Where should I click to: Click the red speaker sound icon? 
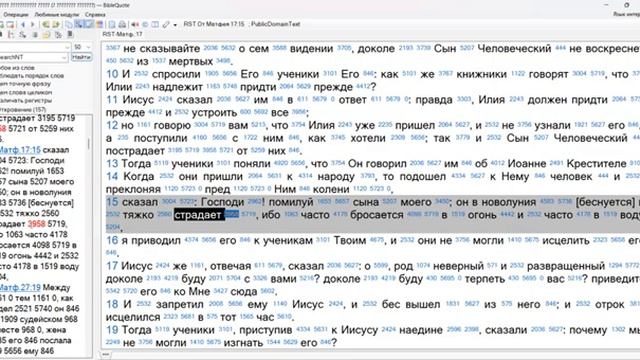point(135,24)
